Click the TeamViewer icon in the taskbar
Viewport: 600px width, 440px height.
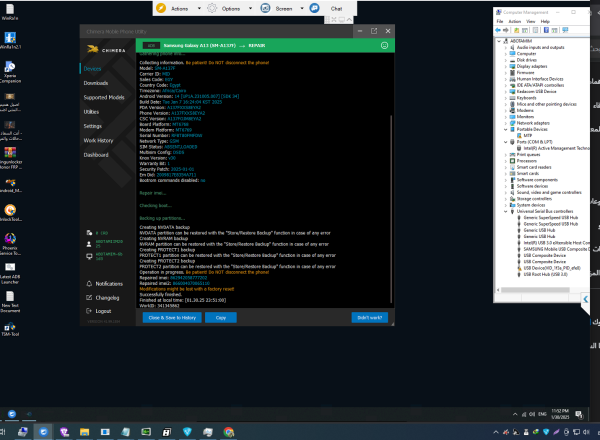(x=43, y=432)
